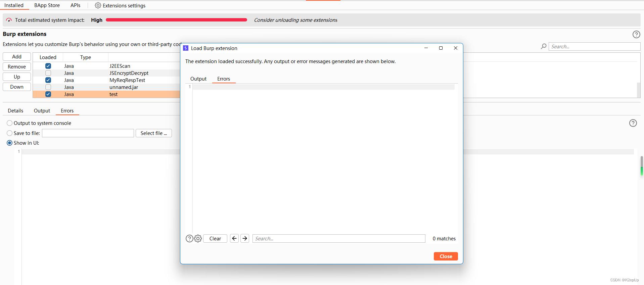Select Show in UI radio option

[x=9, y=143]
